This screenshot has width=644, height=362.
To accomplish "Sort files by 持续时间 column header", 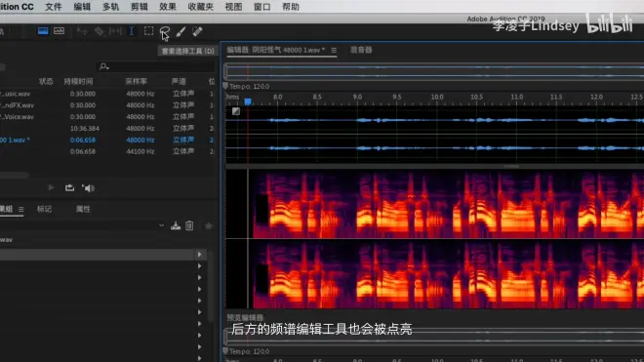I will (78, 81).
